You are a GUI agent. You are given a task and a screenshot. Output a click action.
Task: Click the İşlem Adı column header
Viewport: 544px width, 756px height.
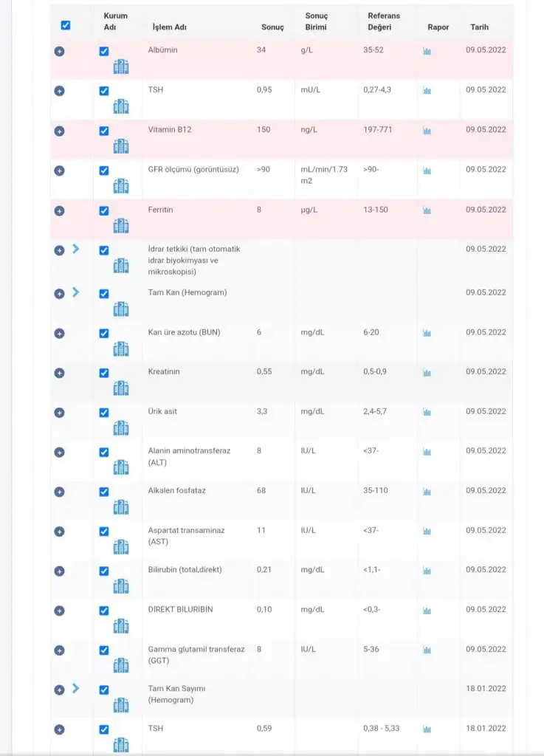pyautogui.click(x=169, y=27)
